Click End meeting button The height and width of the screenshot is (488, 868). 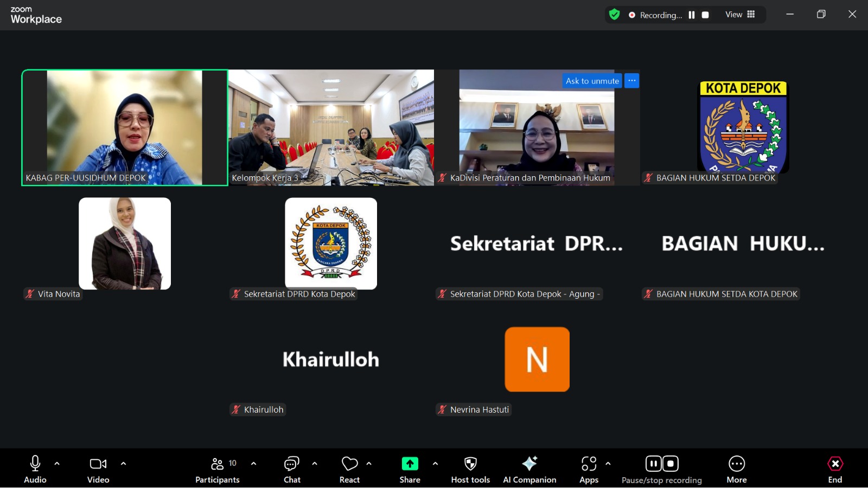pyautogui.click(x=835, y=470)
